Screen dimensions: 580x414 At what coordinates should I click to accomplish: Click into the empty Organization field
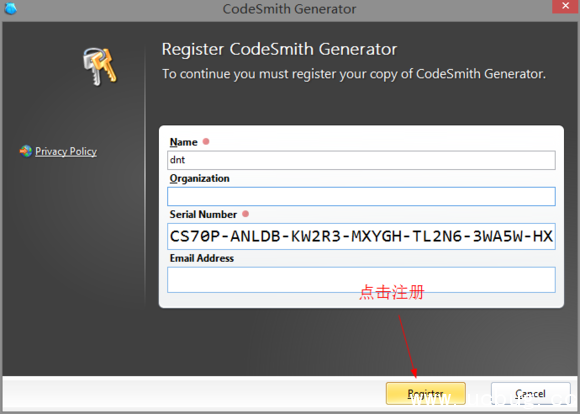pos(361,196)
